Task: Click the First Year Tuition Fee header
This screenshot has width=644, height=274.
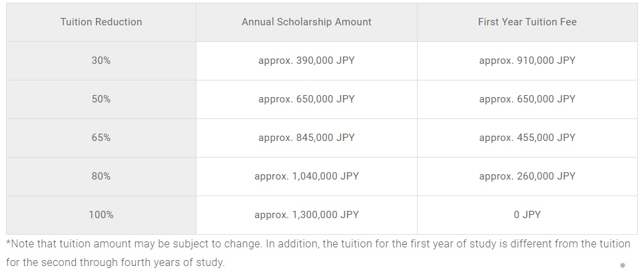Action: [527, 22]
